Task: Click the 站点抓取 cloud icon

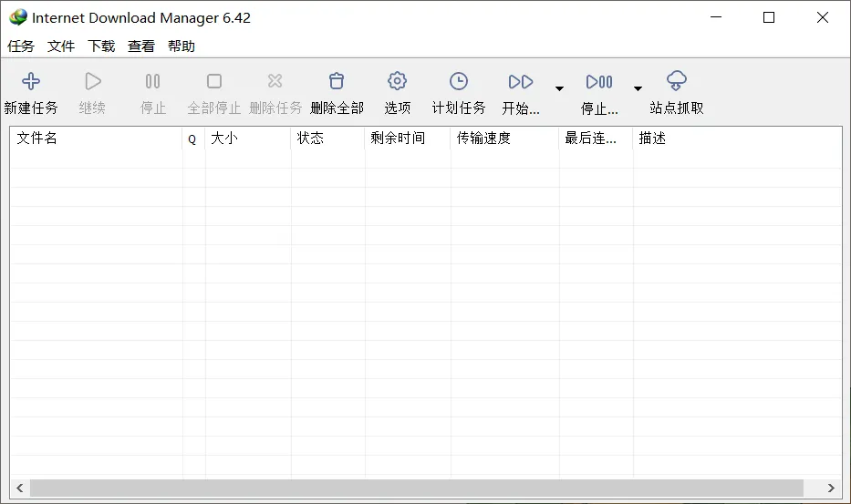Action: pyautogui.click(x=677, y=81)
